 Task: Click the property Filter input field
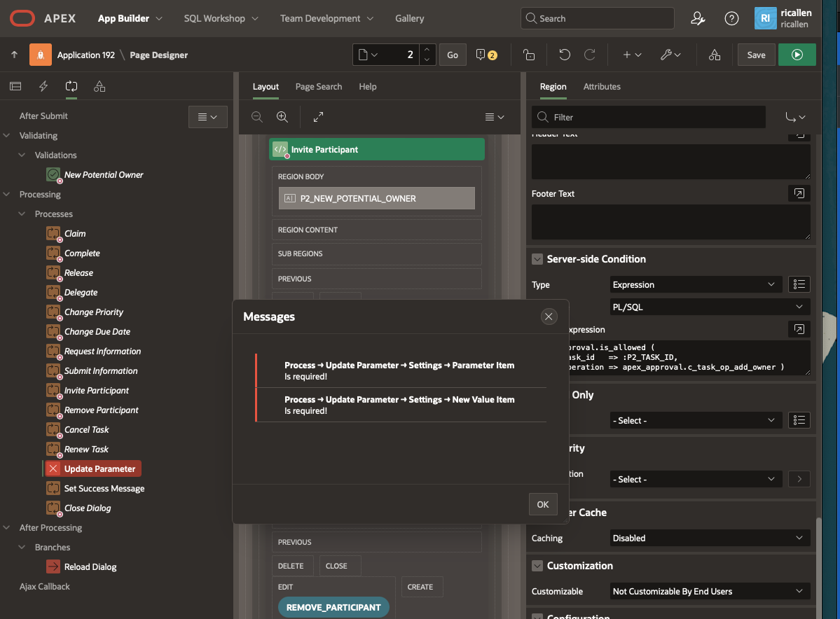648,117
